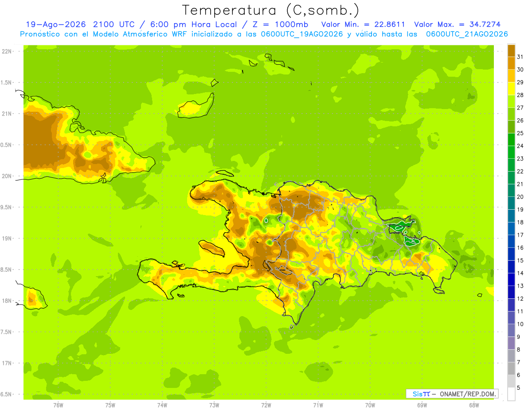Click the legend label "15"

coord(520,260)
